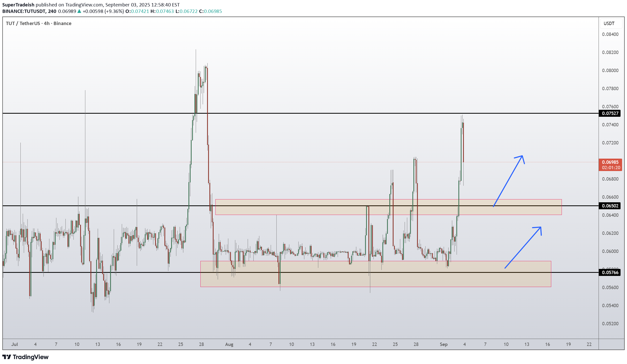Screen dimensions: 627x364
Task: Click the 0.05200 price axis label
Action: click(x=610, y=323)
